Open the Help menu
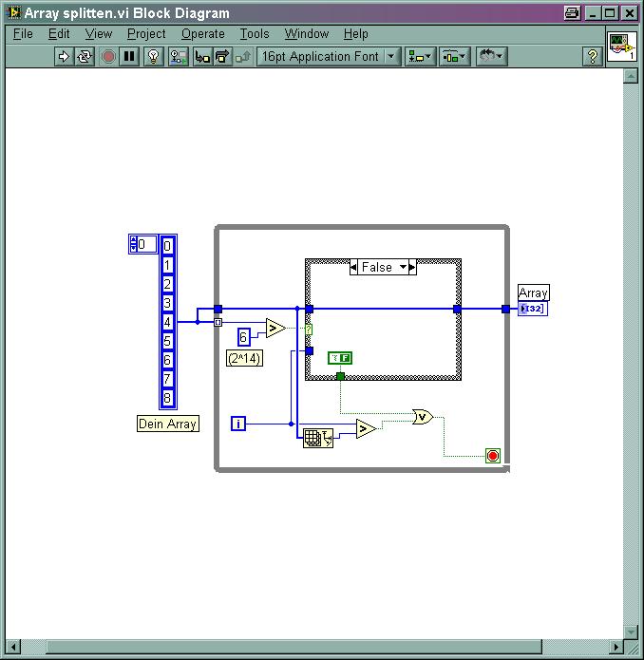 [x=355, y=33]
